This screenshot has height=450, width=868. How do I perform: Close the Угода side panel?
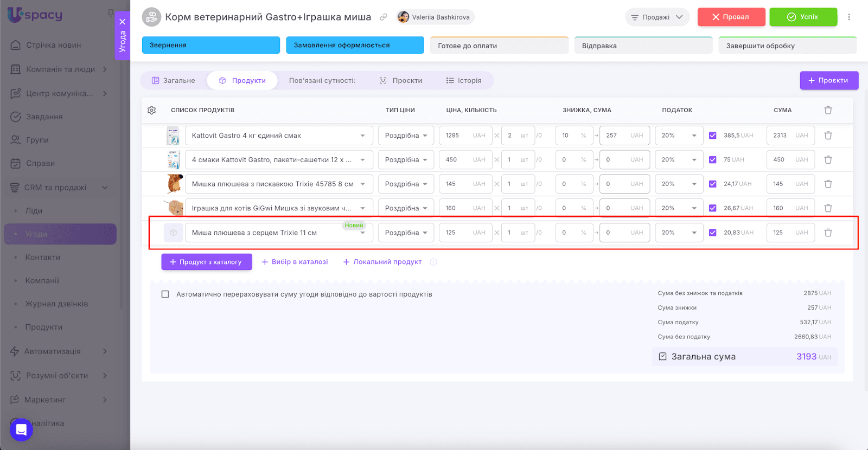[123, 22]
